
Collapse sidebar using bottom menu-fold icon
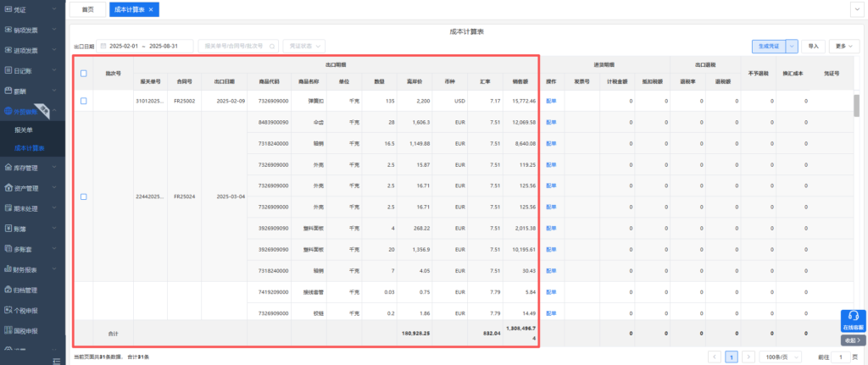[56, 359]
